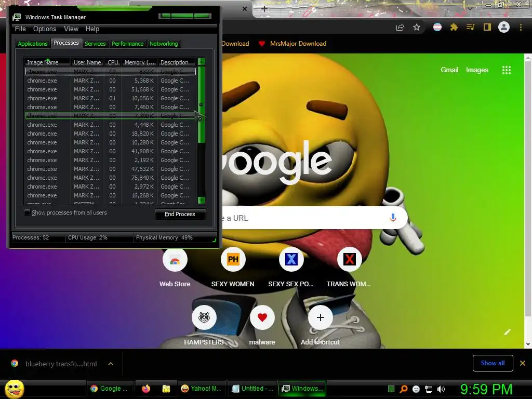Image resolution: width=532 pixels, height=399 pixels.
Task: Open the malware heart shortcut
Action: pos(262,318)
